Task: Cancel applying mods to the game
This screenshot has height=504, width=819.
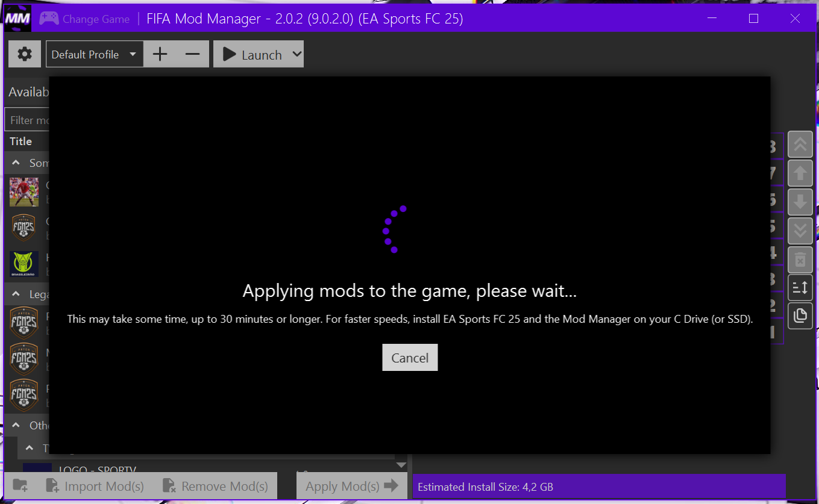Action: point(410,358)
